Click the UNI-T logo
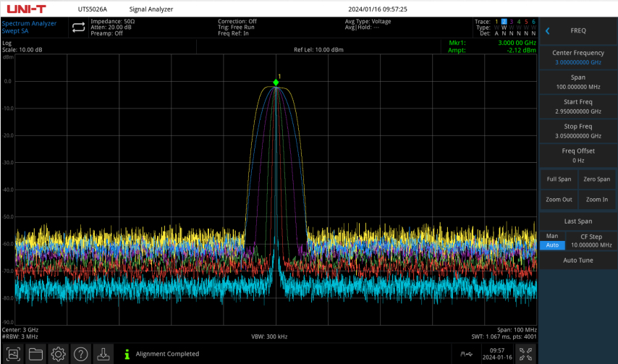 (x=26, y=9)
